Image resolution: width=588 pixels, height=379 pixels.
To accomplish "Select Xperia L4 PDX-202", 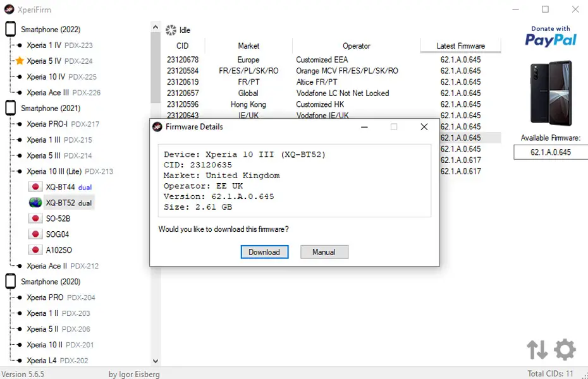I will (58, 360).
